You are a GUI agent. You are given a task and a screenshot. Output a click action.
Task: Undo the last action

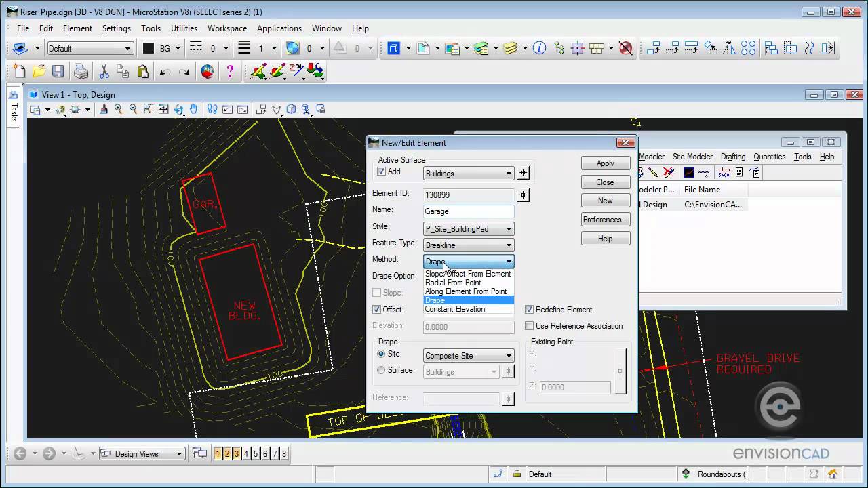[165, 71]
